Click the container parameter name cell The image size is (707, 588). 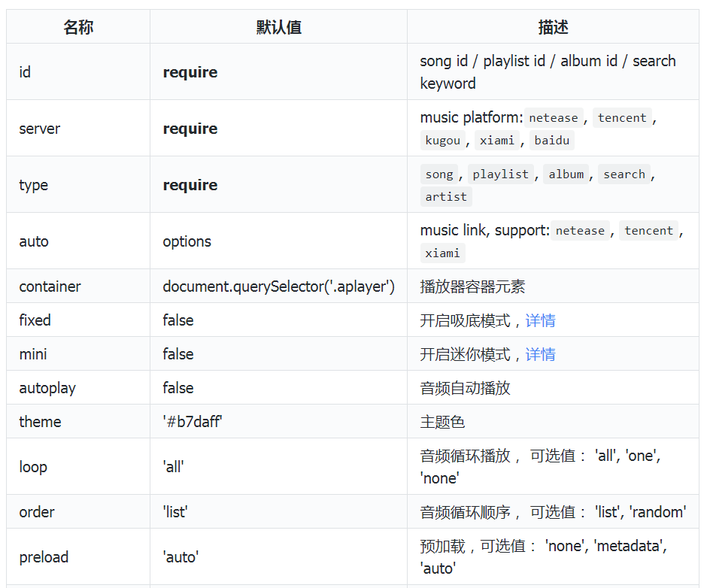coord(50,286)
